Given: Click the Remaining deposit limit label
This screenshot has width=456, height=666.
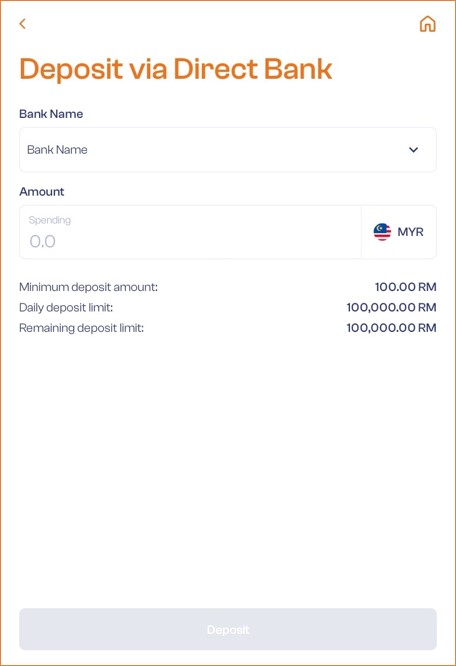Looking at the screenshot, I should 82,328.
